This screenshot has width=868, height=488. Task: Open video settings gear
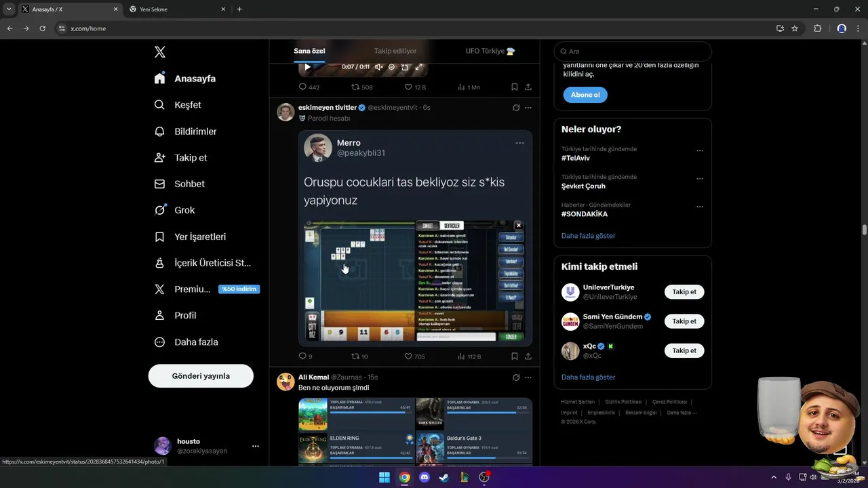(x=391, y=67)
